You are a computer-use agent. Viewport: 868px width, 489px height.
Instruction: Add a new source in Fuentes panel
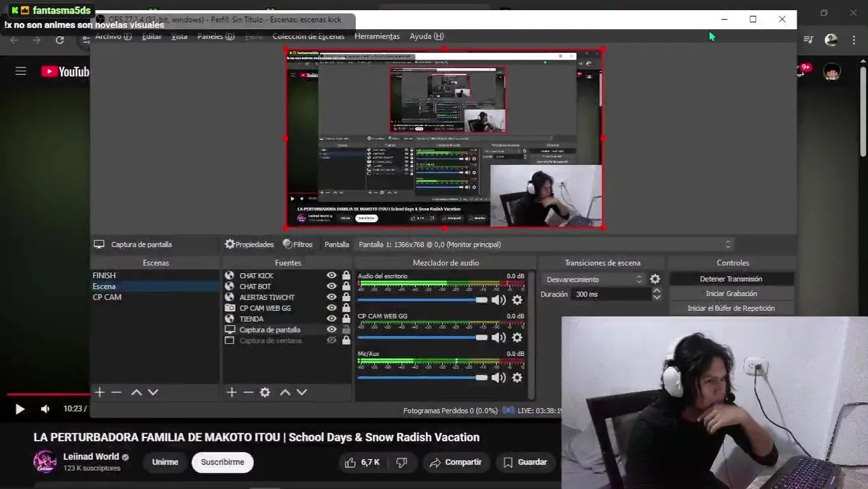[232, 393]
